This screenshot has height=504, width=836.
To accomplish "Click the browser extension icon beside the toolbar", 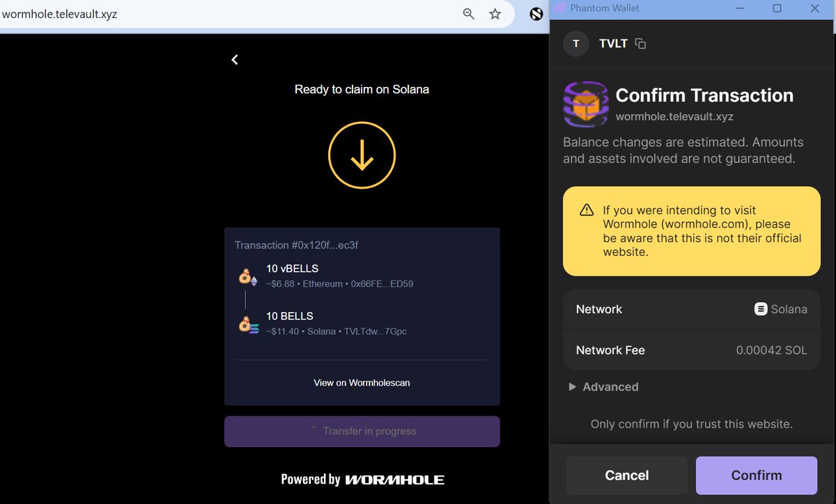I will tap(535, 14).
